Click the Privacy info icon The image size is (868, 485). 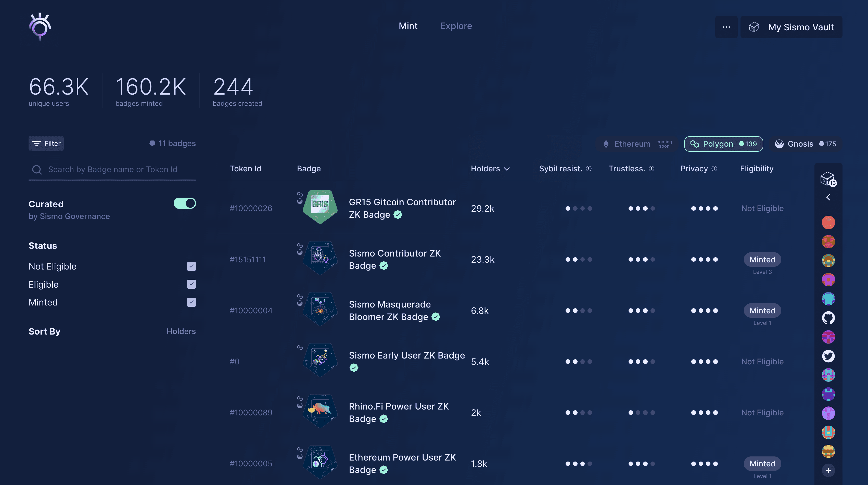714,169
